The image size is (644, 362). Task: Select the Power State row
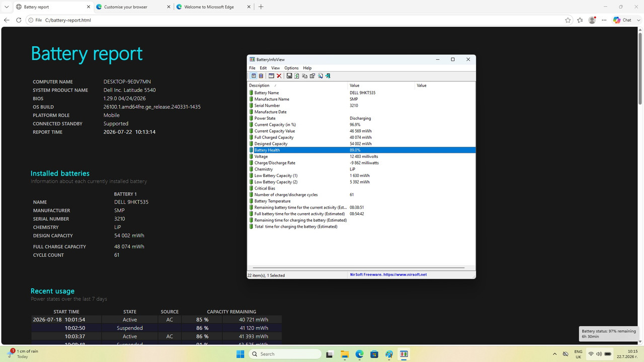click(x=362, y=118)
